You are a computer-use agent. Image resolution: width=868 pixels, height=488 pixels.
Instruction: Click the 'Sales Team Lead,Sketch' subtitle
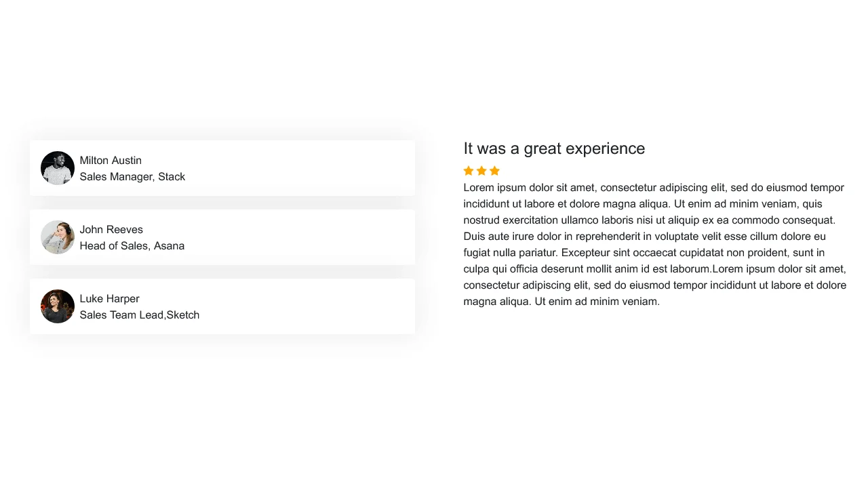coord(140,315)
